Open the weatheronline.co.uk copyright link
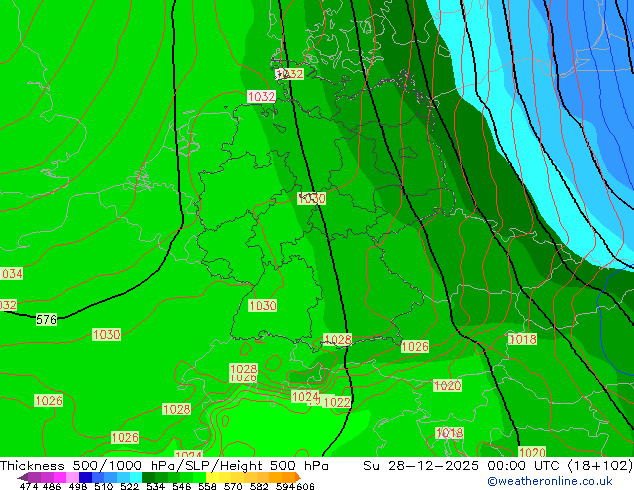Viewport: 634px width, 490px height. pyautogui.click(x=550, y=481)
